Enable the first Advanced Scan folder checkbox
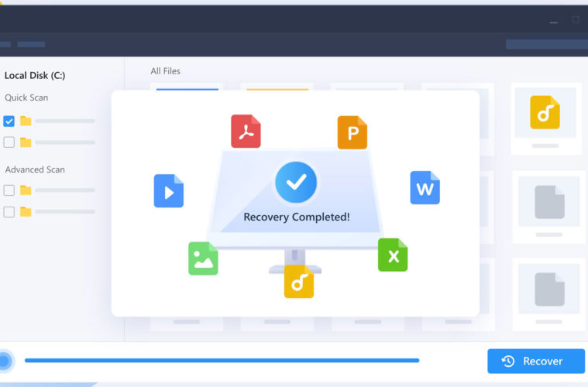 tap(9, 190)
